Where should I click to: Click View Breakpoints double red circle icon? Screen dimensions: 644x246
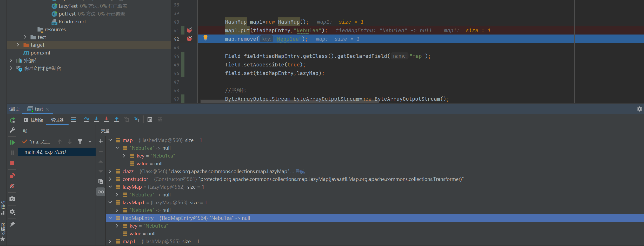(x=12, y=176)
